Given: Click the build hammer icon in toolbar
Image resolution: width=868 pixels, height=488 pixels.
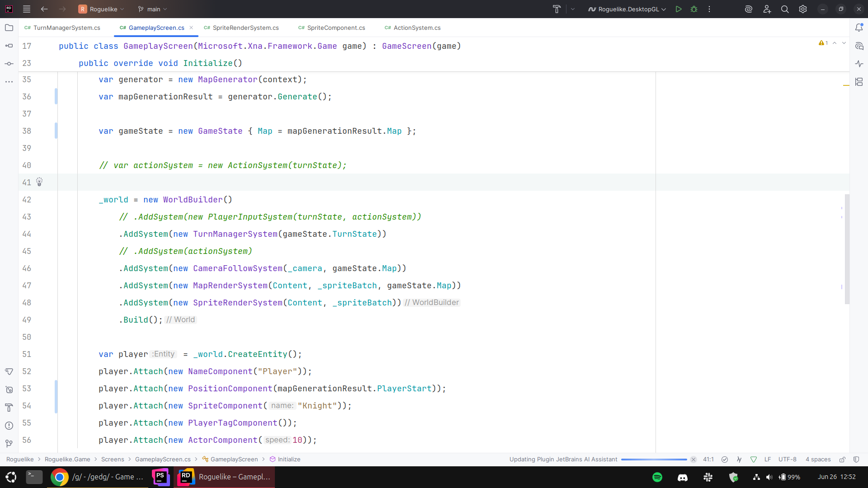Looking at the screenshot, I should pos(557,9).
